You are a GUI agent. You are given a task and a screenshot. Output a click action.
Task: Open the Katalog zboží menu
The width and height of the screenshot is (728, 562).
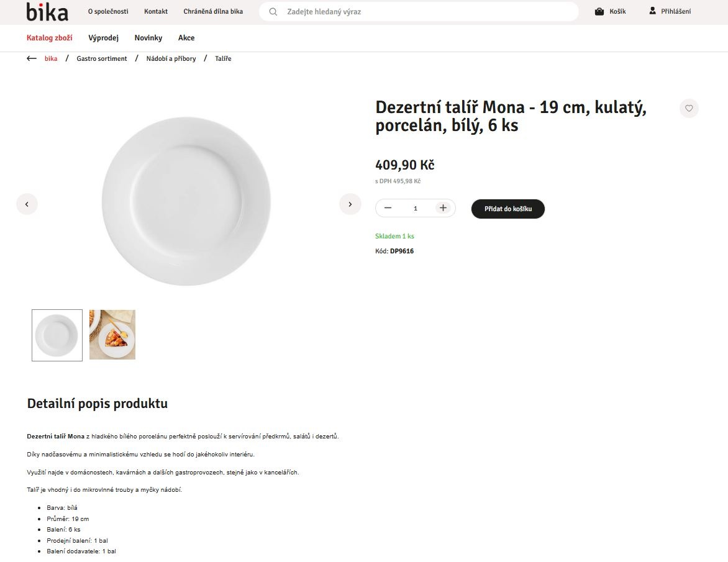50,38
